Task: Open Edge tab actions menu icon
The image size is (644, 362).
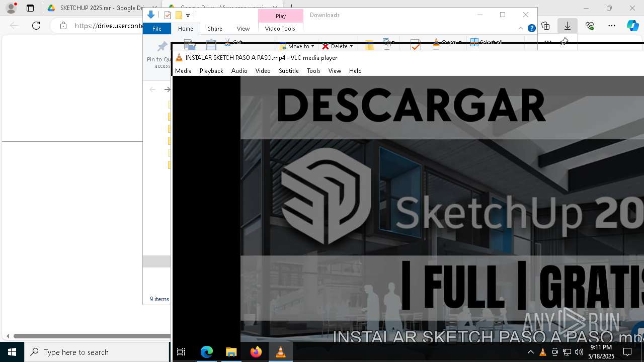Action: point(30,8)
